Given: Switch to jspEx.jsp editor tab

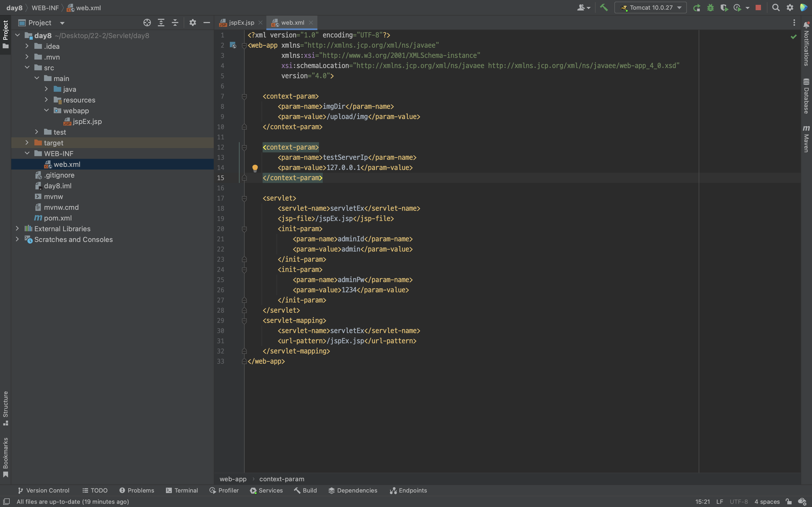Looking at the screenshot, I should coord(241,23).
